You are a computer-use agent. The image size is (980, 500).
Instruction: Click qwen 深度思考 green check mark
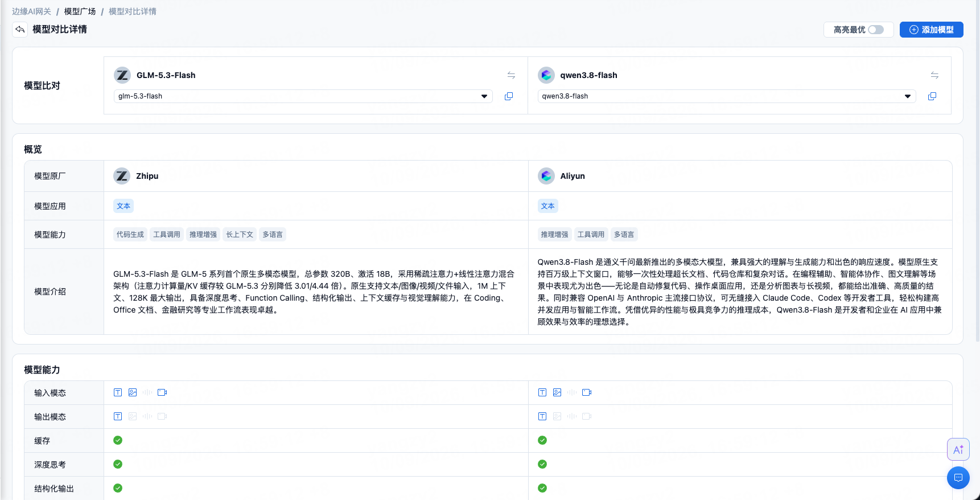coord(542,464)
